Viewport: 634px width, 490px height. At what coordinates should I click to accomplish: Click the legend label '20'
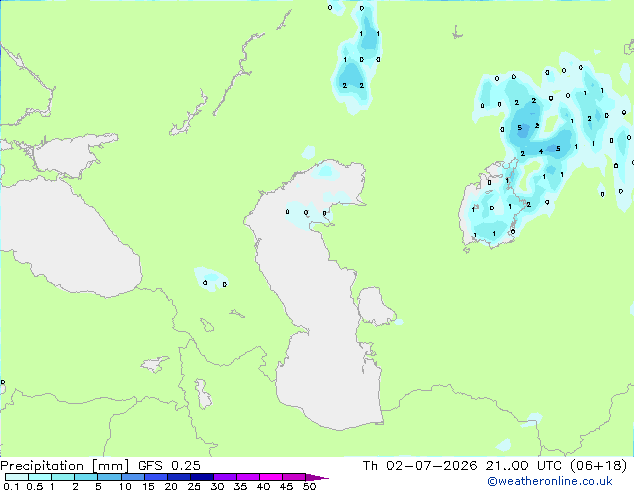point(171,486)
